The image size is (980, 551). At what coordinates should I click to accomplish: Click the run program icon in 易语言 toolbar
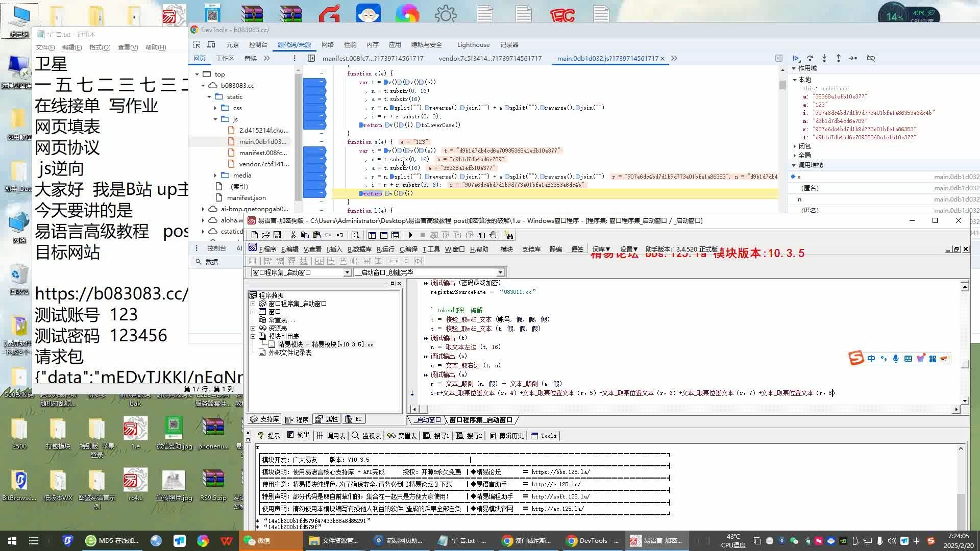pyautogui.click(x=410, y=235)
